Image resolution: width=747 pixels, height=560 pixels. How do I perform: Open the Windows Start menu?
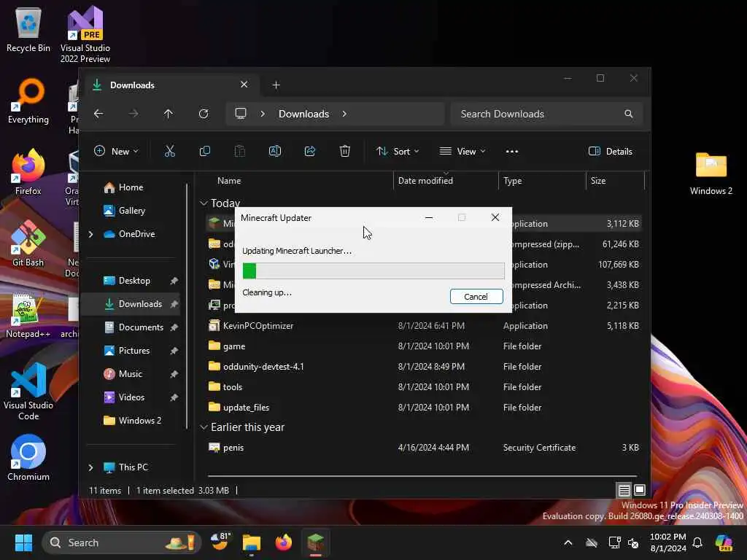click(x=23, y=542)
